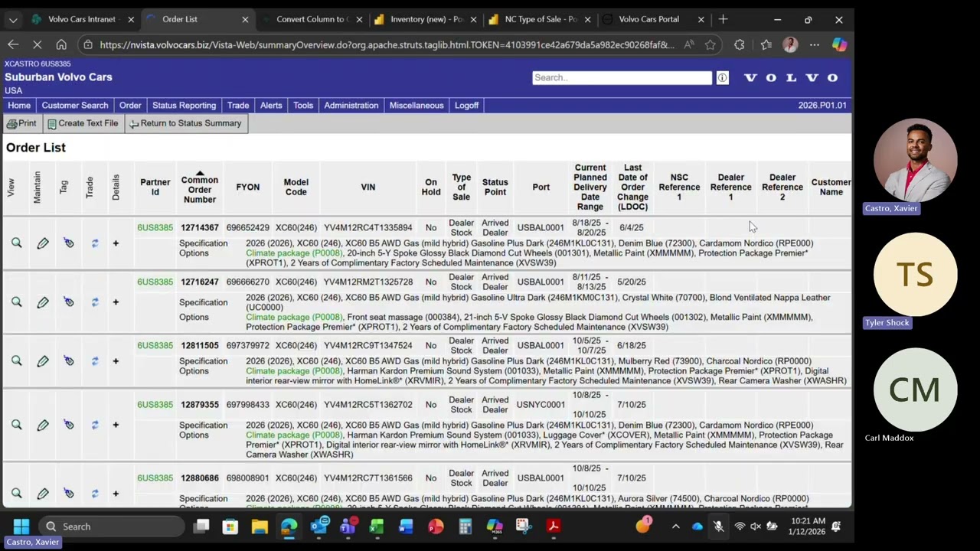Open the Trade menu

pyautogui.click(x=238, y=106)
